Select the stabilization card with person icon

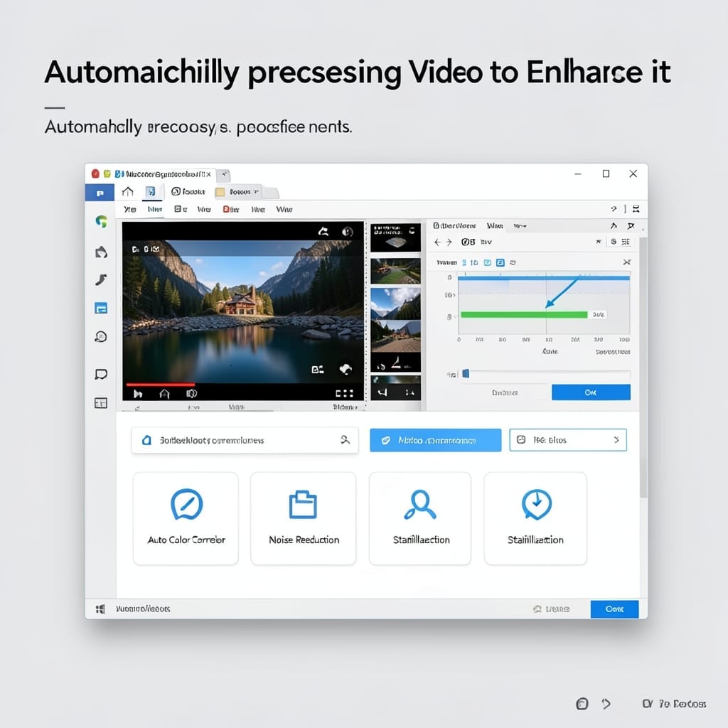pyautogui.click(x=420, y=518)
